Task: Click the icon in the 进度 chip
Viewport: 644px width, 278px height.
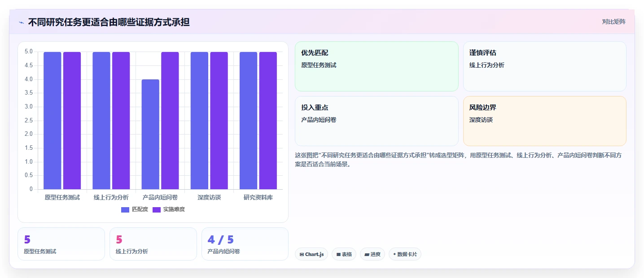Action: tap(367, 254)
